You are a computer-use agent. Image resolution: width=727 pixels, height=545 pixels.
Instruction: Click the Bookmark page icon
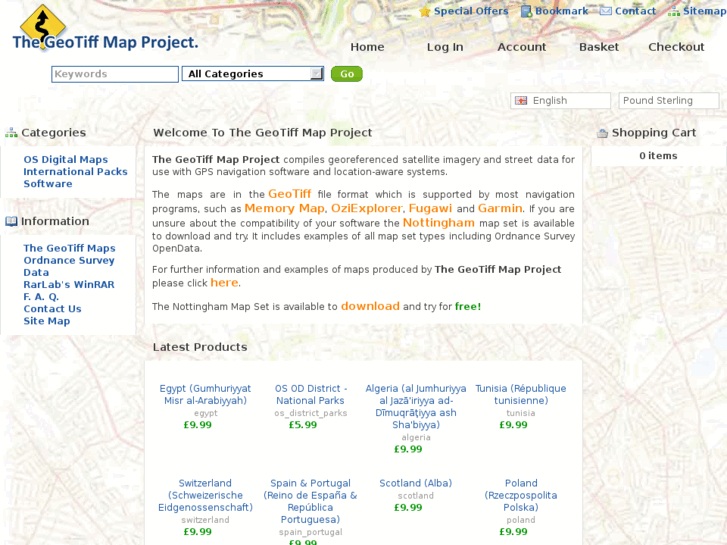(x=526, y=12)
